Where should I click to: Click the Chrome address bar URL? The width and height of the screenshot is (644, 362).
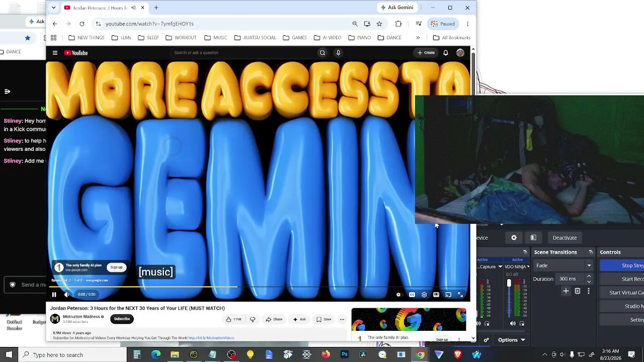[x=149, y=24]
